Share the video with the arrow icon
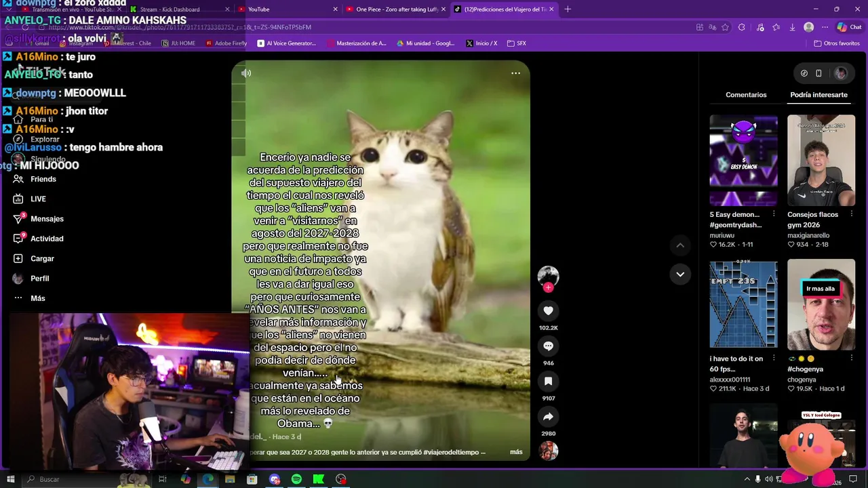Screen dimensions: 868x488 pos(548,417)
